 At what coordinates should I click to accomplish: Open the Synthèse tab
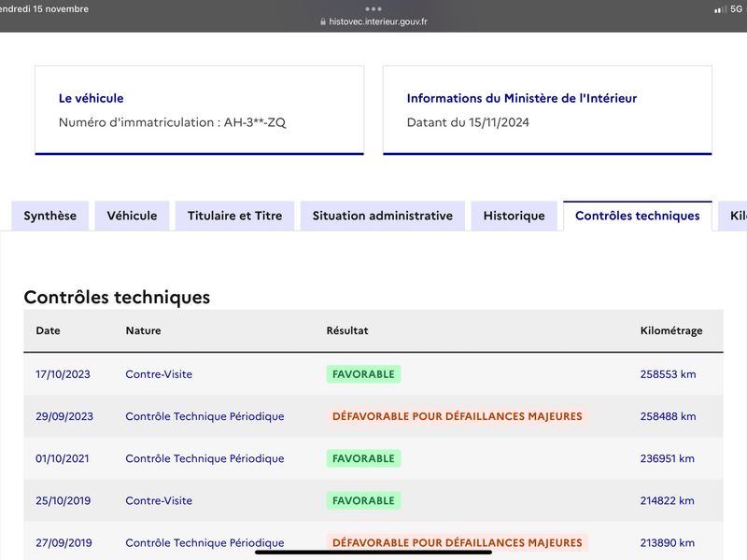(x=50, y=216)
